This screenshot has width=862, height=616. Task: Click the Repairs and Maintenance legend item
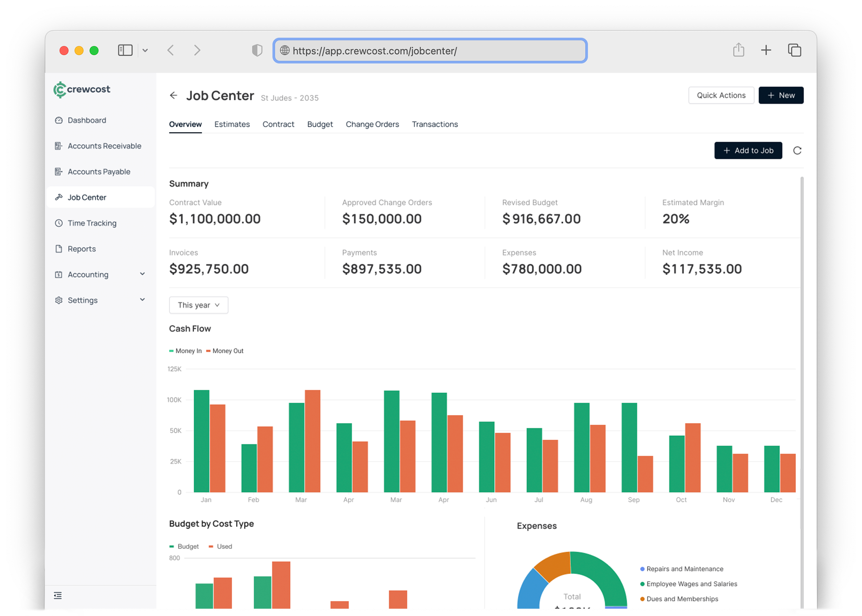[x=682, y=569]
